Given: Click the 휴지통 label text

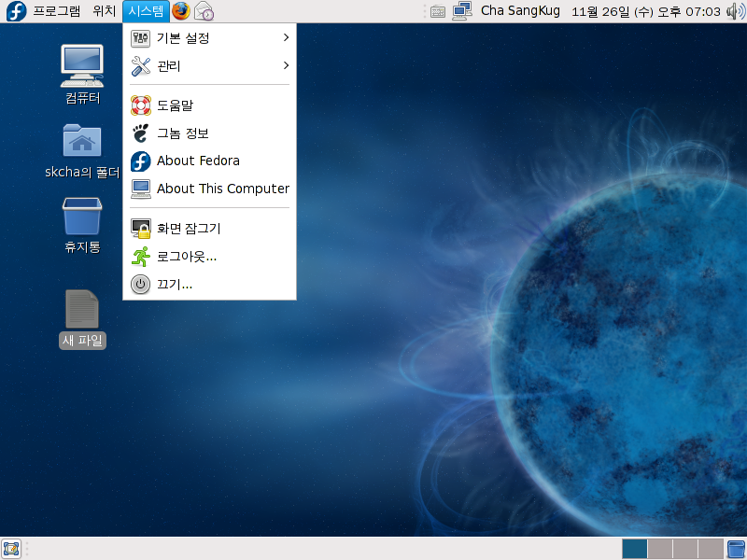Looking at the screenshot, I should [82, 246].
